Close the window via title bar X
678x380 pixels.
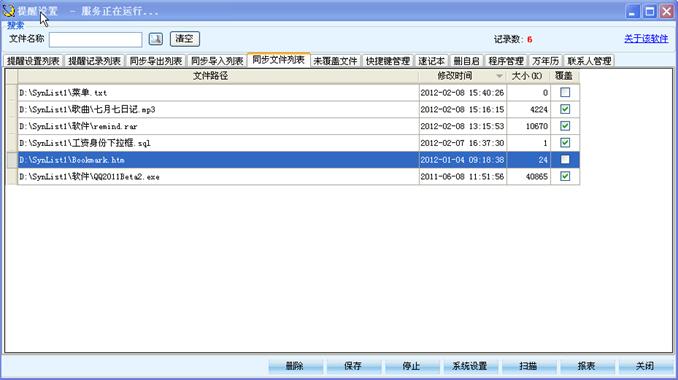(666, 11)
